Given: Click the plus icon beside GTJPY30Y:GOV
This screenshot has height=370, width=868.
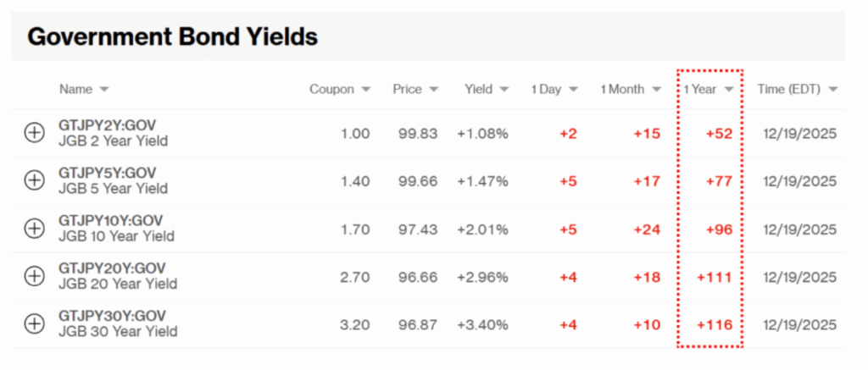Looking at the screenshot, I should (34, 323).
